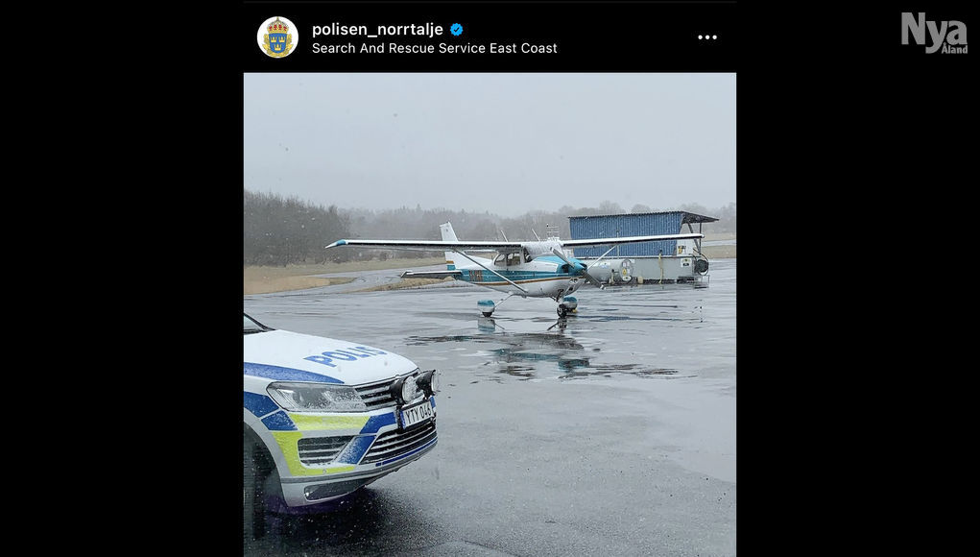This screenshot has width=980, height=557.
Task: Click the airplane's left wing tip
Action: point(336,244)
